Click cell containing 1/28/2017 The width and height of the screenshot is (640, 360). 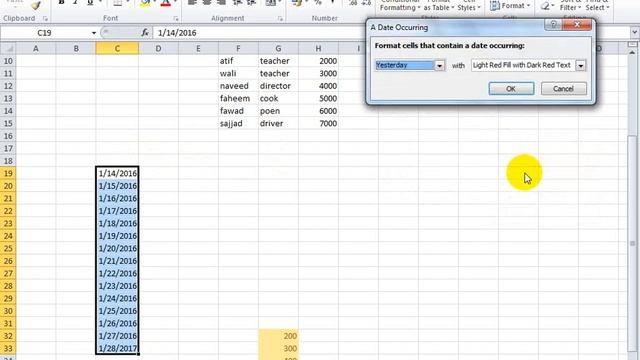pyautogui.click(x=117, y=349)
